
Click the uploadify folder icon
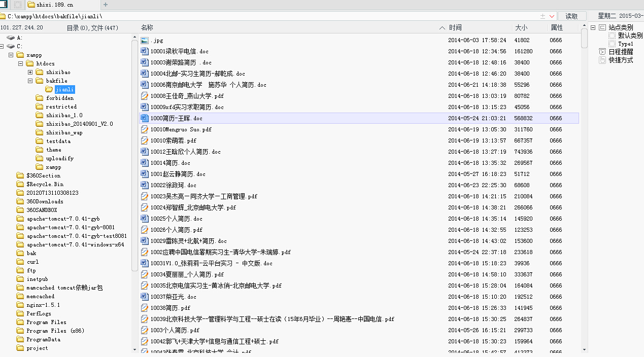[40, 158]
